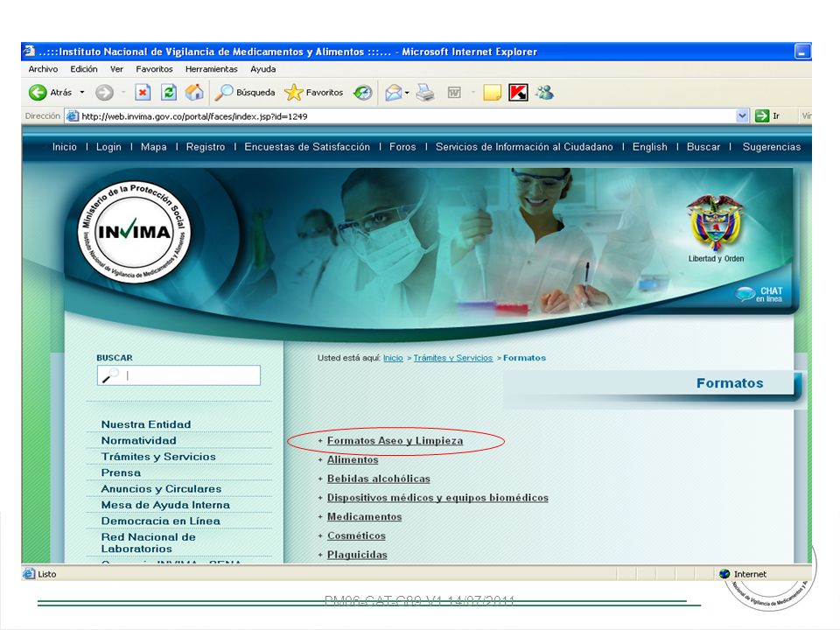The height and width of the screenshot is (630, 840).
Task: Open the Ayuda menu
Action: click(x=263, y=69)
